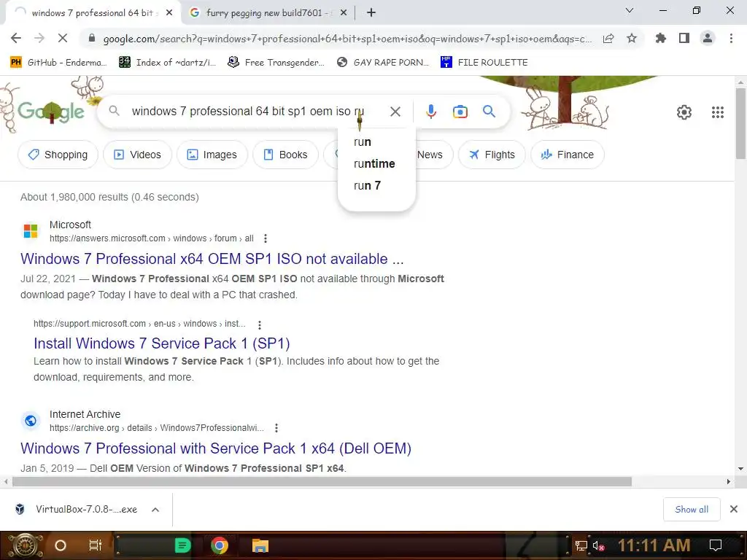Click the address bar URL
The height and width of the screenshot is (560, 747).
click(x=347, y=39)
